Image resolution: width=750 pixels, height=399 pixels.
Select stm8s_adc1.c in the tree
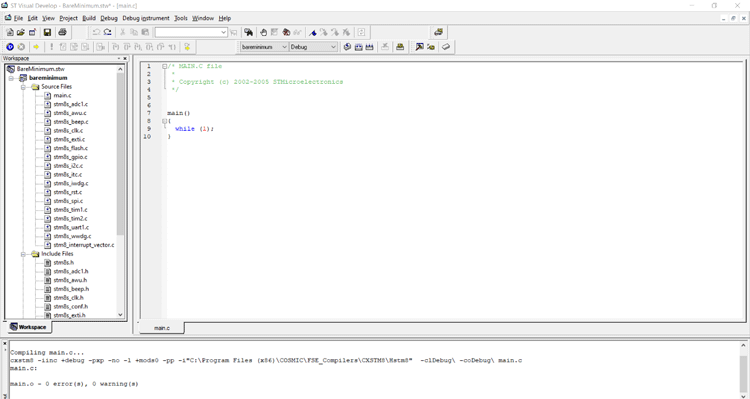(x=70, y=104)
